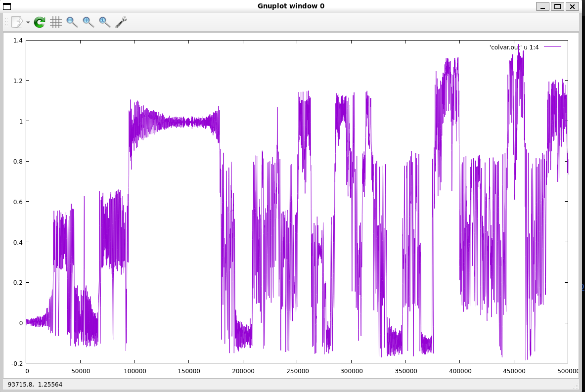
Task: Click the y-axis label 1.2
Action: coord(18,81)
